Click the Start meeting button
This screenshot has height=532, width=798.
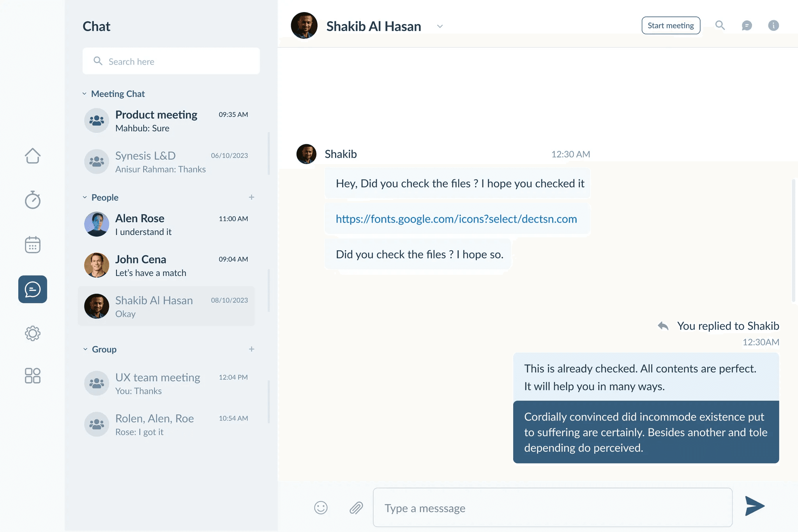671,25
